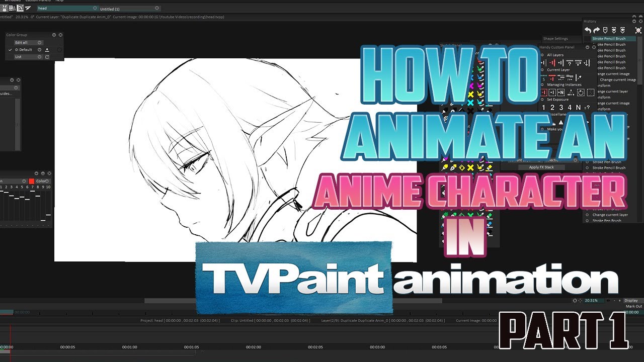Viewport: 644px width, 362px height.
Task: Collapse the Current Layer section
Action: tap(542, 70)
